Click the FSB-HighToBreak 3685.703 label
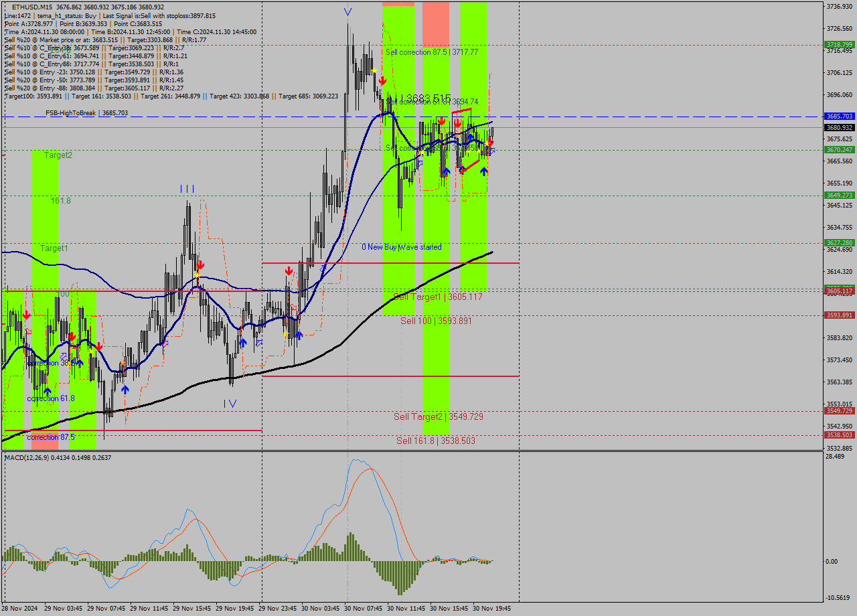 tap(86, 113)
